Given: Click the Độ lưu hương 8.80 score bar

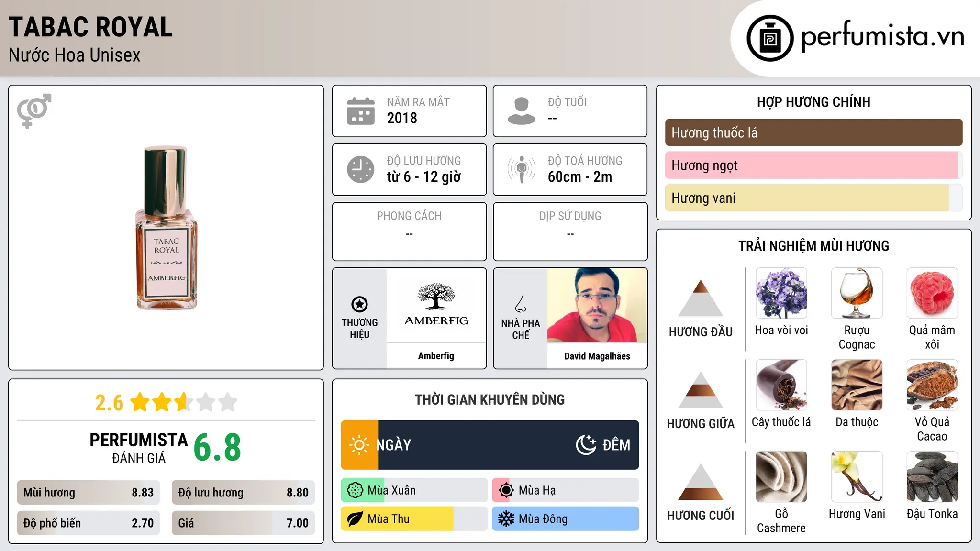Looking at the screenshot, I should 243,493.
